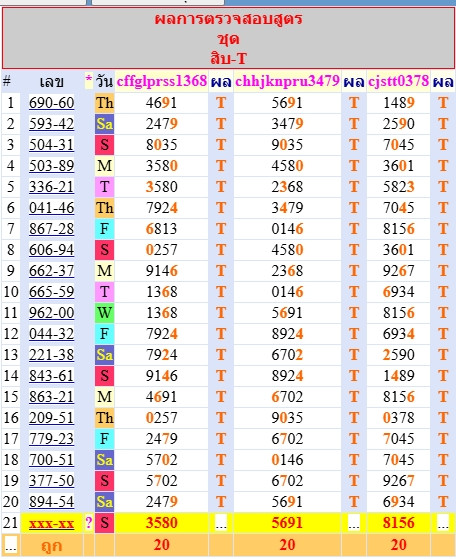Click the red S day cell in row 21
Screen dimensions: 456x559
tap(104, 523)
